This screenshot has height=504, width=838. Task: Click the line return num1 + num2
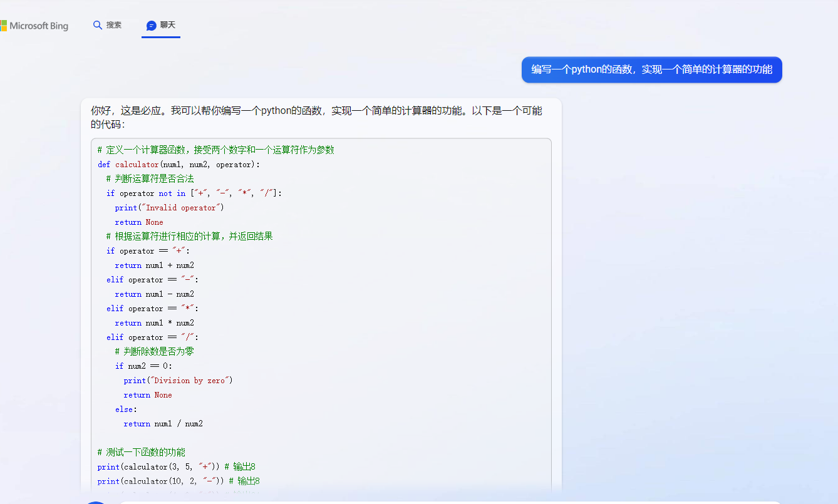[x=155, y=265]
